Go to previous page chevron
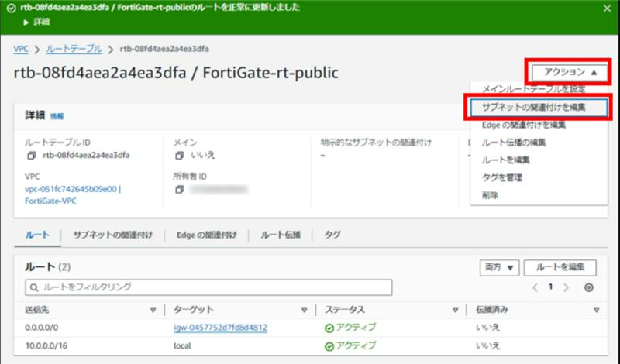 click(535, 287)
